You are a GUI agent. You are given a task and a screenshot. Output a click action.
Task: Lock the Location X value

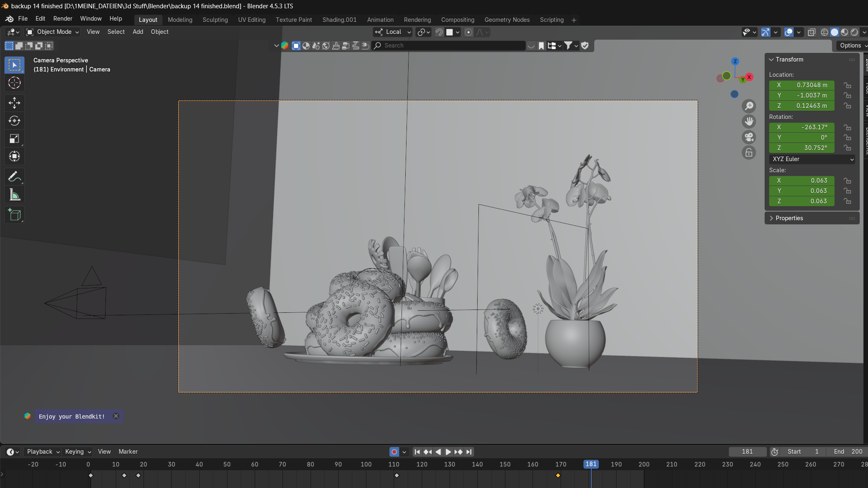click(x=847, y=85)
